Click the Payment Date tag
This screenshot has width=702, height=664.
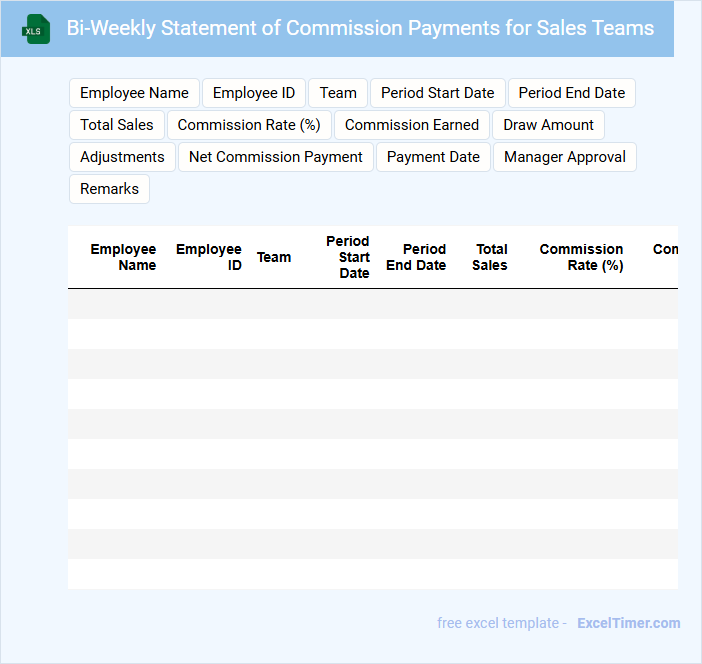(x=433, y=157)
